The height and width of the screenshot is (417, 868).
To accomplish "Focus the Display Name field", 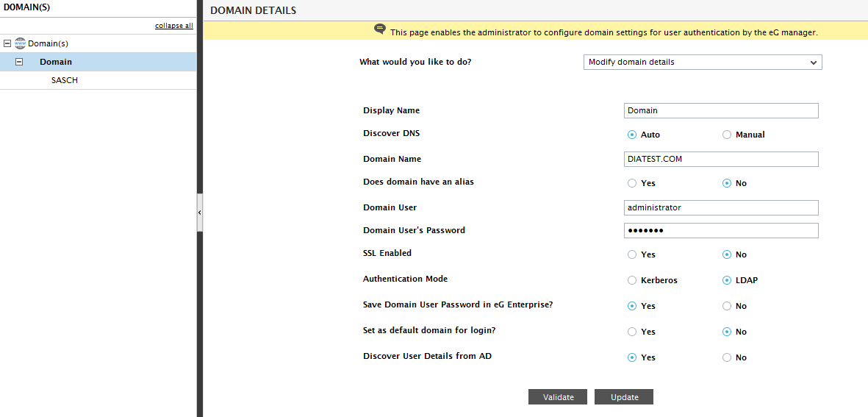I will [x=721, y=111].
